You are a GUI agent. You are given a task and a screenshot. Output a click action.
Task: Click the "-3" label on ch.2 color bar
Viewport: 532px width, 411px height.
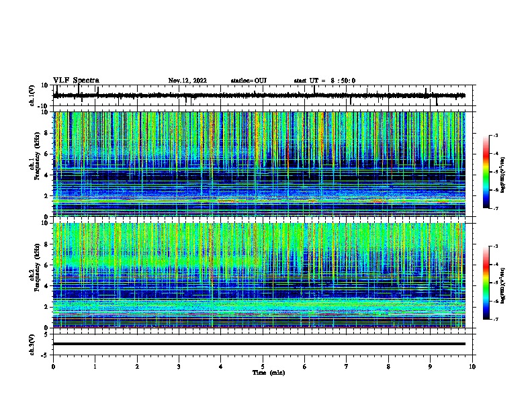pyautogui.click(x=496, y=246)
